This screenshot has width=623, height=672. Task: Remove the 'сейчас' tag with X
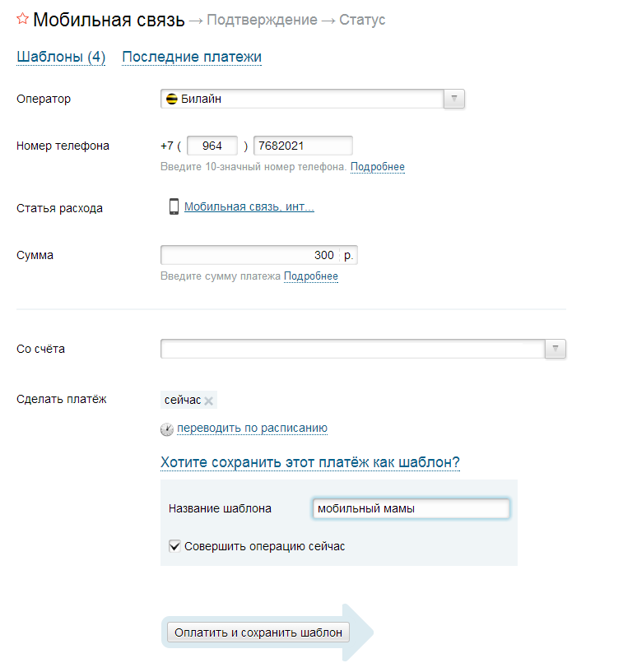(209, 401)
